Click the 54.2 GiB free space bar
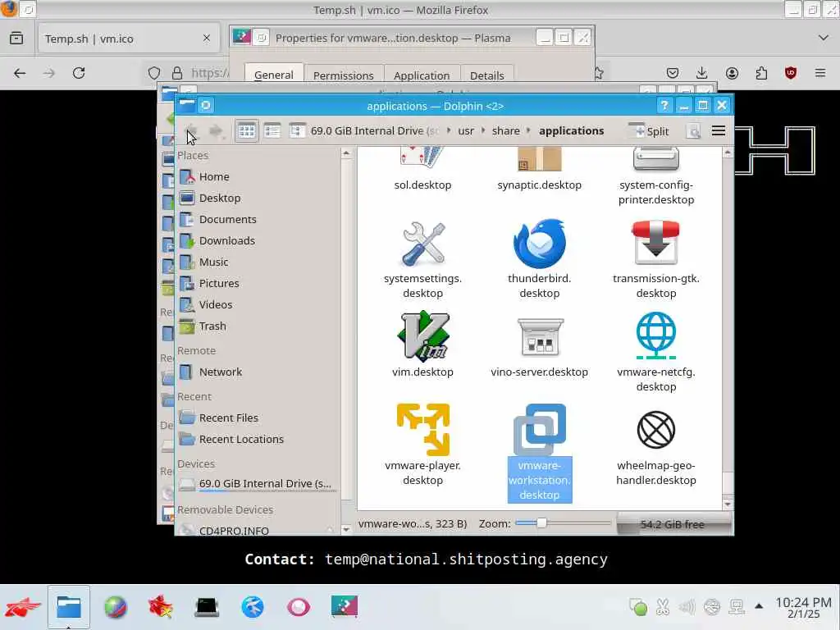 tap(673, 524)
